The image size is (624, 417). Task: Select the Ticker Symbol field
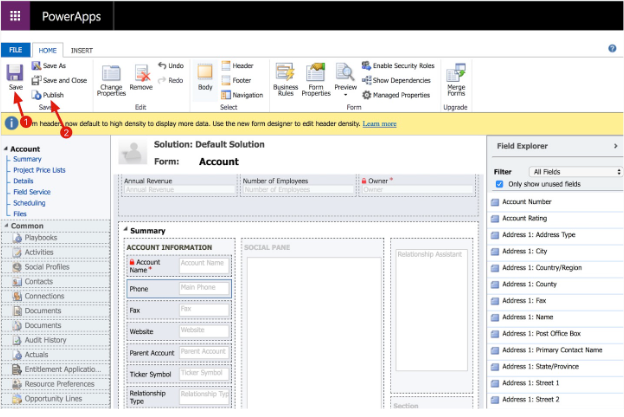(179, 374)
